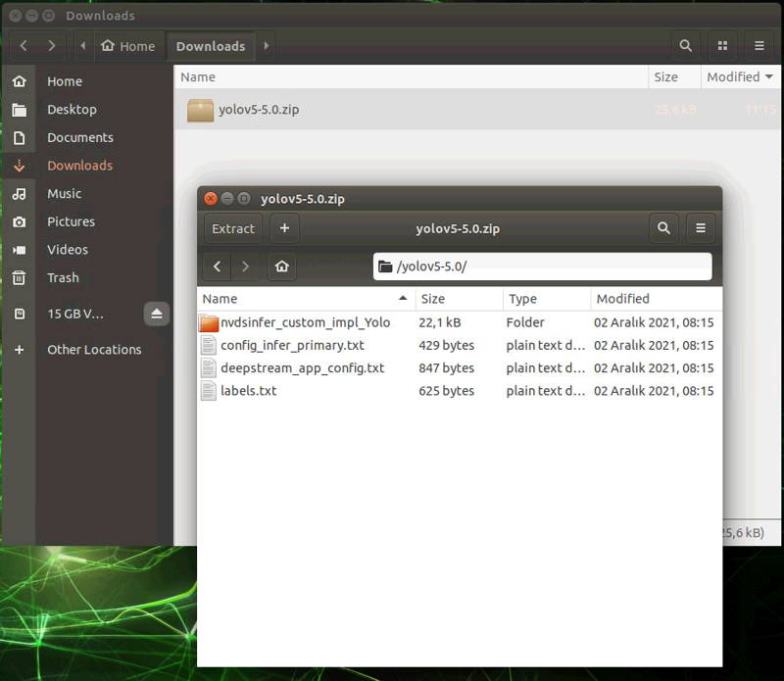Open search in the Downloads window

[685, 45]
